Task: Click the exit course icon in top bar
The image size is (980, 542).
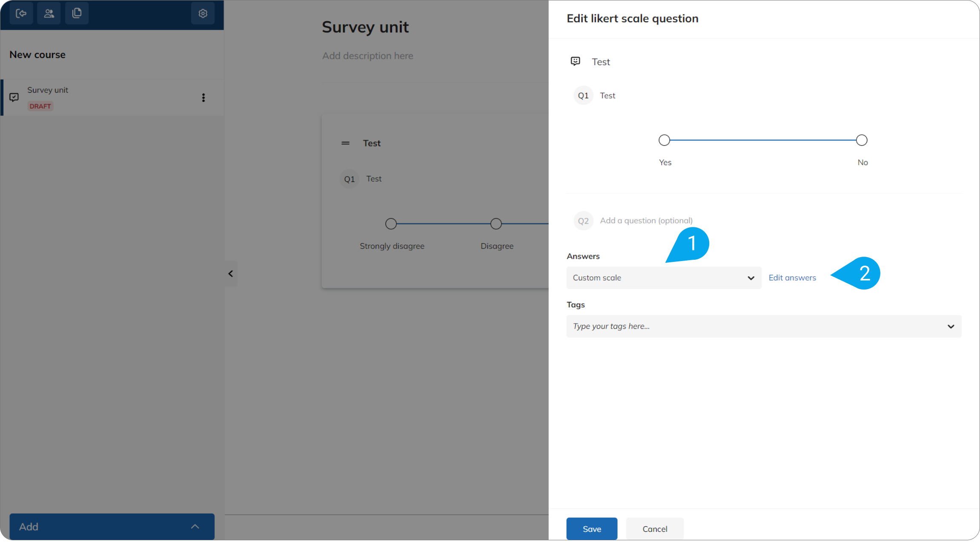Action: tap(21, 13)
